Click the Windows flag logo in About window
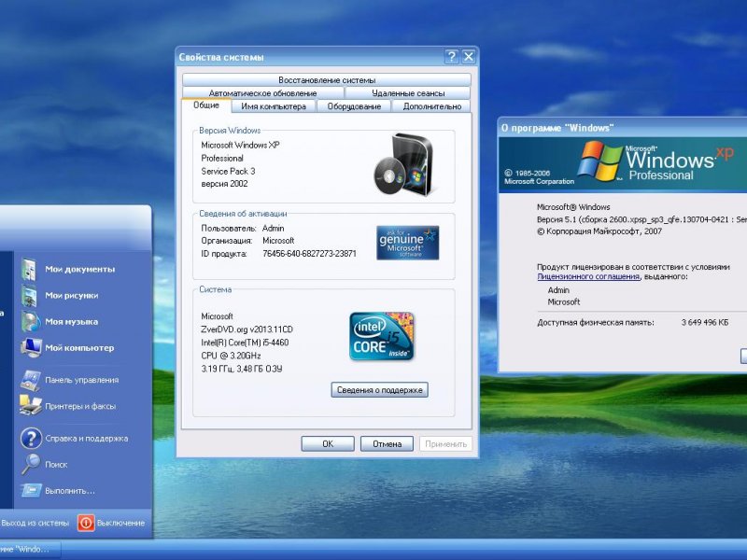Viewport: 747px width, 560px height. pyautogui.click(x=599, y=161)
